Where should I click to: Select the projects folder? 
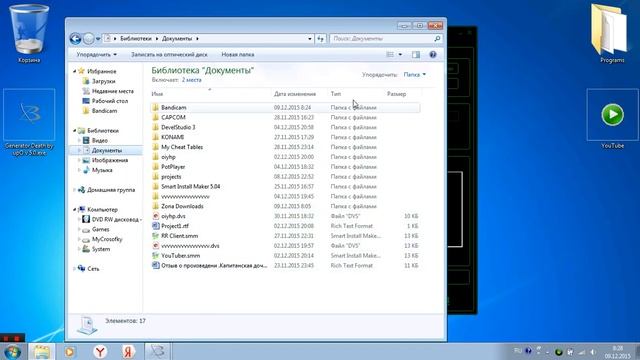(x=171, y=177)
